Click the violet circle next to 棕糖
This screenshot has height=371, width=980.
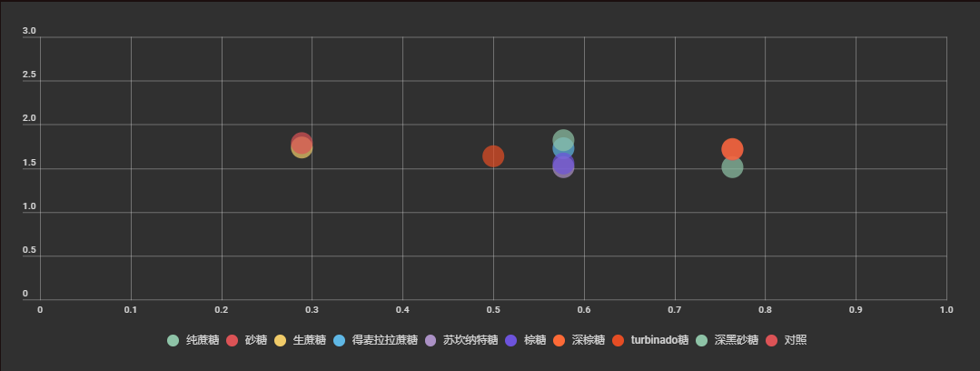click(511, 340)
